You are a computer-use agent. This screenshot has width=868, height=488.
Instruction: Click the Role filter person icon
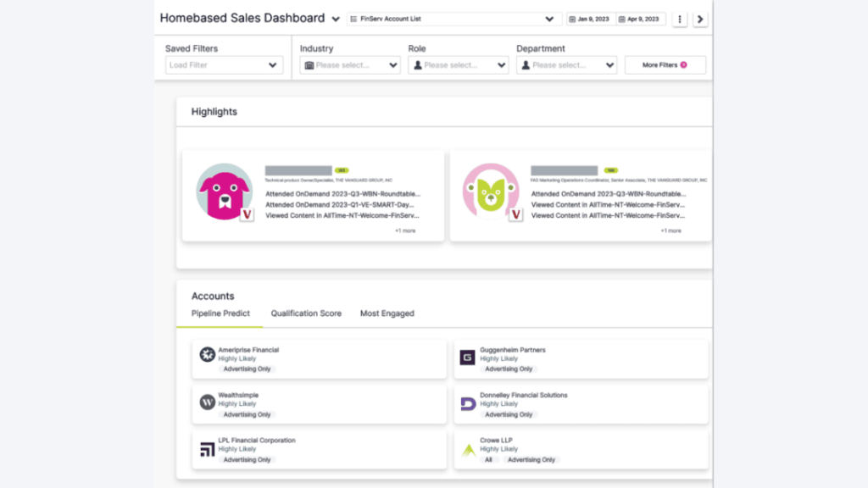417,64
